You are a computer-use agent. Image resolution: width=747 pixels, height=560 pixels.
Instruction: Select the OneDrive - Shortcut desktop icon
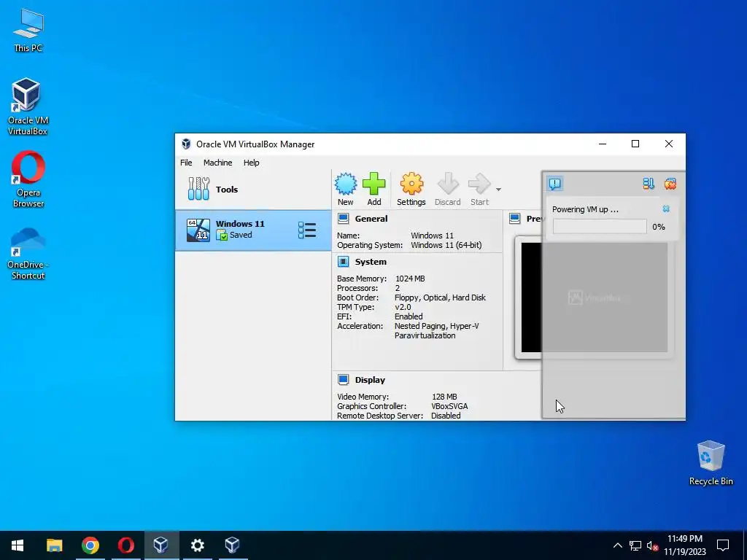(28, 253)
